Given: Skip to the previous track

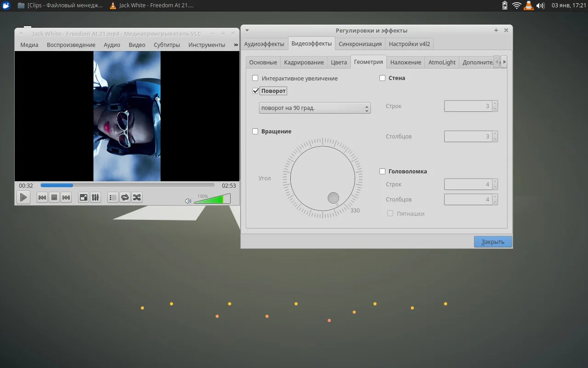Looking at the screenshot, I should coord(42,198).
